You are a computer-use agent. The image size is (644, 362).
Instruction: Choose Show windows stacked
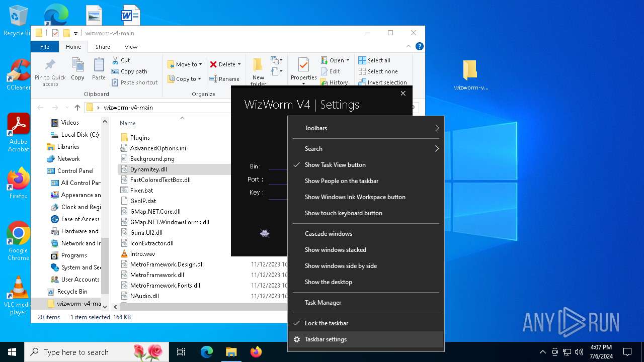366,250
